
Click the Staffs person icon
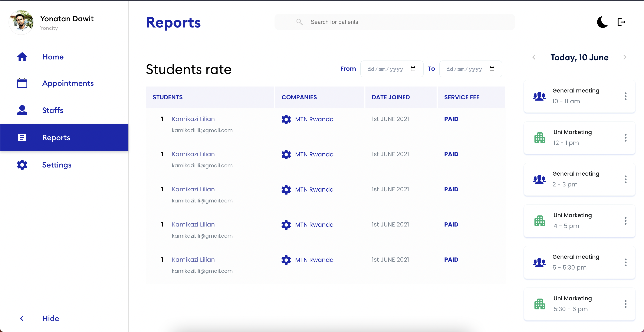click(x=22, y=110)
